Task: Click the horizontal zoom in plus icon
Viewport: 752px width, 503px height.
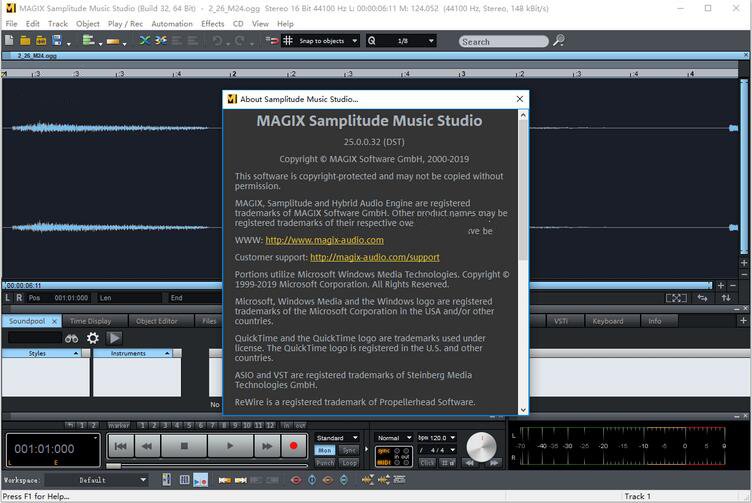Action: [720, 285]
